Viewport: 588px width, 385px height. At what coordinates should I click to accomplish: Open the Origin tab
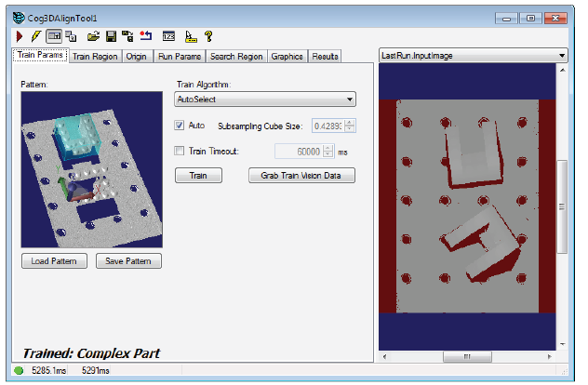pyautogui.click(x=136, y=56)
